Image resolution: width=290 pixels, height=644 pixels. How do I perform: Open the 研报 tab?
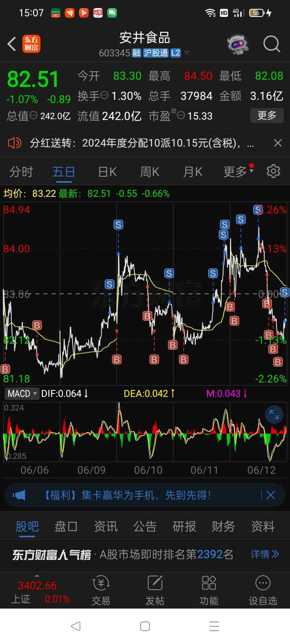[x=184, y=526]
